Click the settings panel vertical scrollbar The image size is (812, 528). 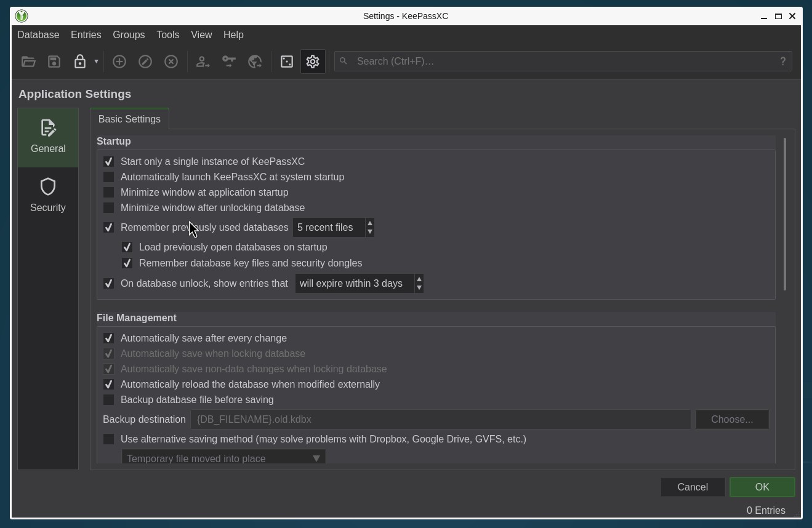(784, 214)
